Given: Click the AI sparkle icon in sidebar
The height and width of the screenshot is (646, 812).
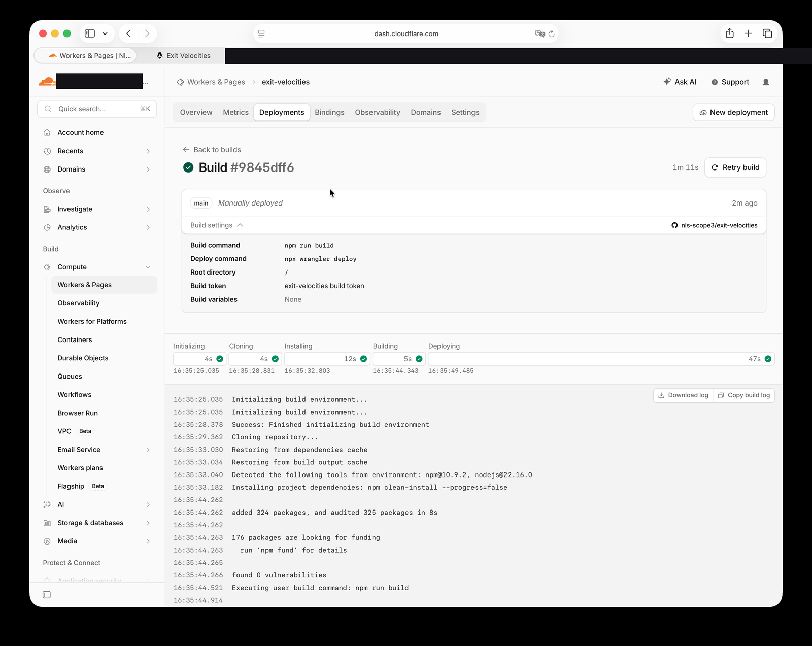Looking at the screenshot, I should tap(47, 504).
